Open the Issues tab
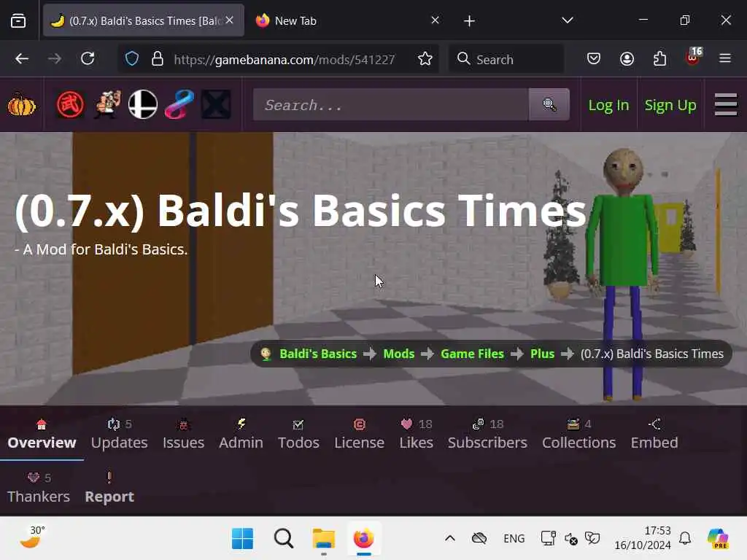This screenshot has height=560, width=747. [x=183, y=435]
